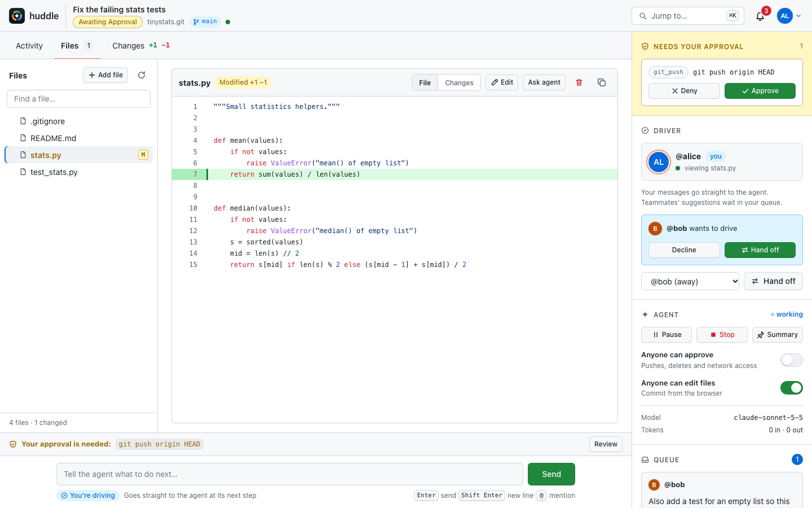Open agent Summary

pos(778,335)
